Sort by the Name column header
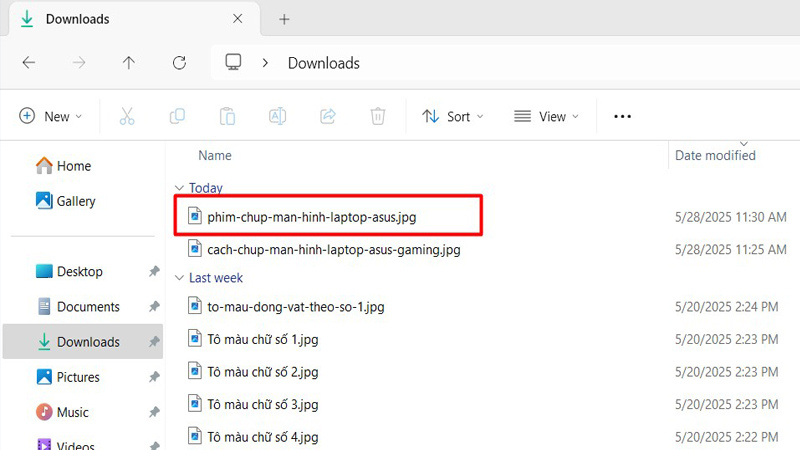800x450 pixels. pos(215,156)
